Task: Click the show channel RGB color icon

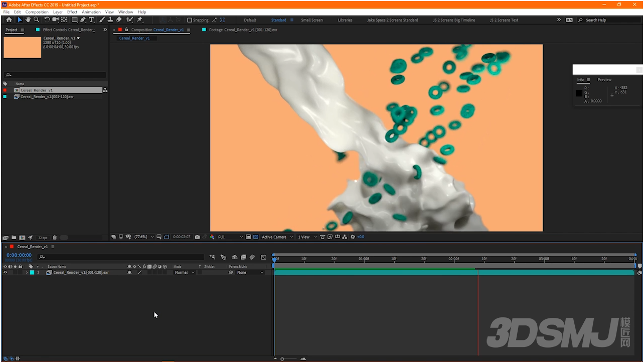Action: (212, 237)
